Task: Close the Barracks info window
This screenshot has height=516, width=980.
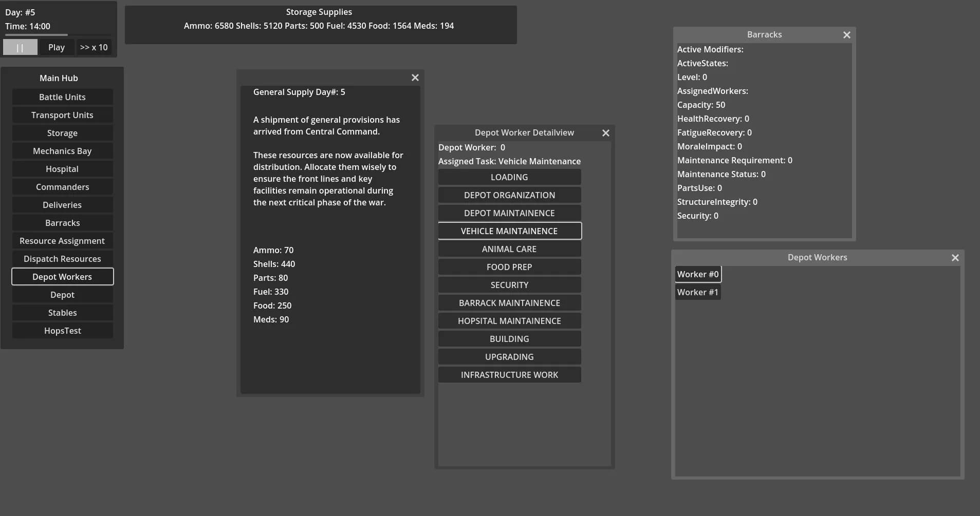Action: click(x=847, y=35)
